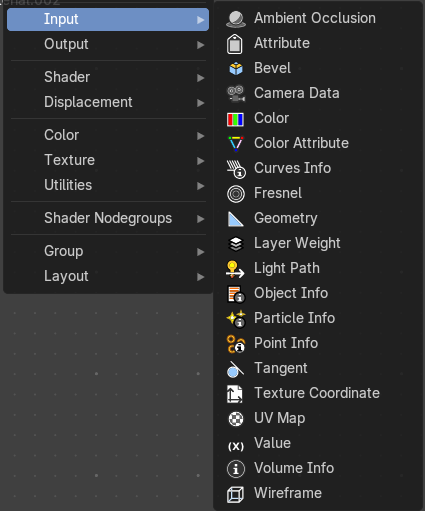
Task: Add a Bevel node
Action: (x=319, y=69)
